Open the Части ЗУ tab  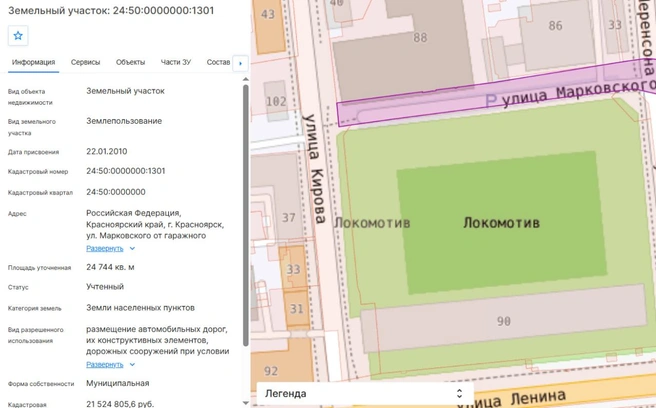176,62
